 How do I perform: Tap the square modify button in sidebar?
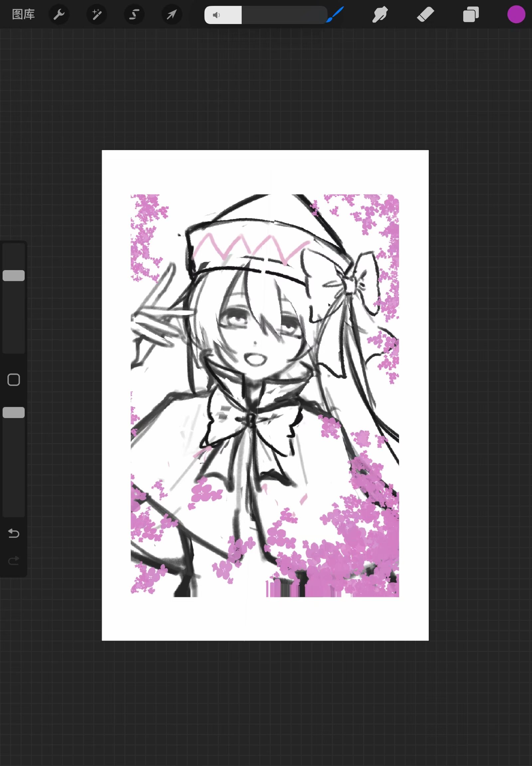point(14,380)
